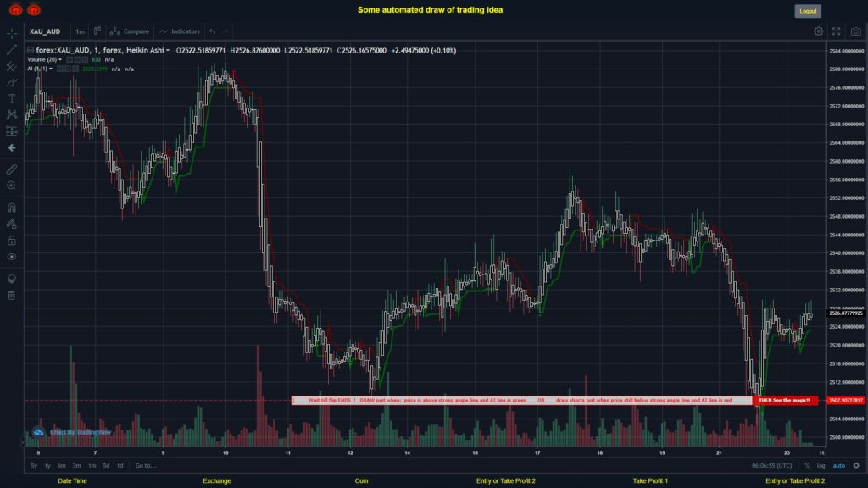The width and height of the screenshot is (868, 488).
Task: Hide the Volume indicator via first legend icon
Action: click(x=70, y=60)
